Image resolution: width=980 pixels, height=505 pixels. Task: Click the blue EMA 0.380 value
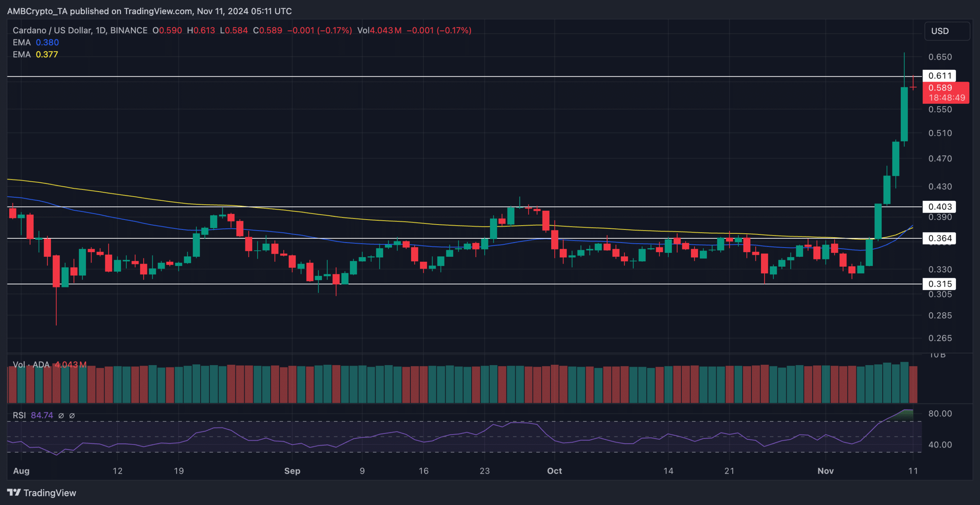(x=47, y=43)
